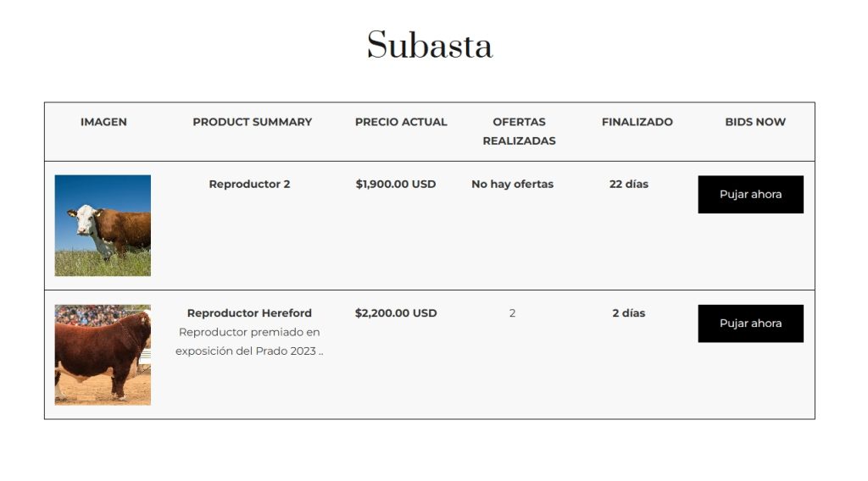The image size is (868, 481).
Task: Click the Ofertas Realizadas column header
Action: 519,131
